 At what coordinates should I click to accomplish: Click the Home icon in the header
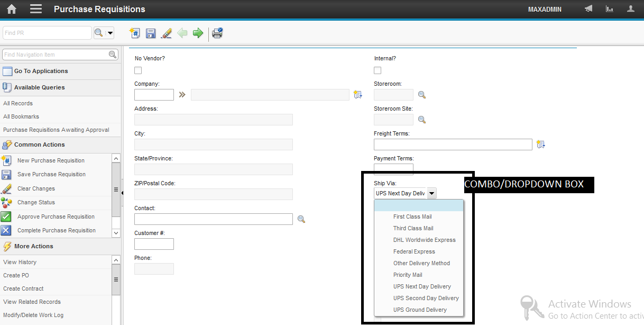[x=11, y=9]
